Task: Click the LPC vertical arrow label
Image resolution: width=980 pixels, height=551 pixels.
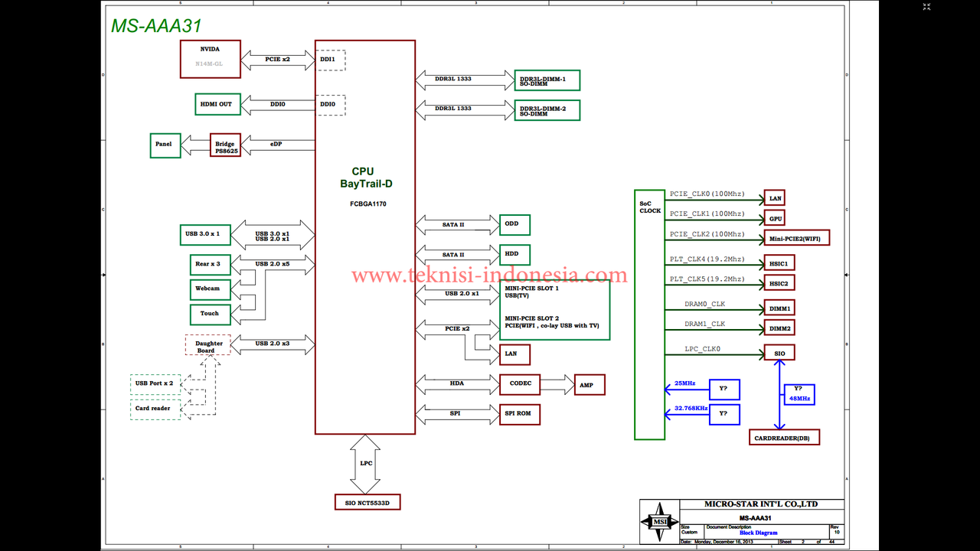Action: click(366, 464)
